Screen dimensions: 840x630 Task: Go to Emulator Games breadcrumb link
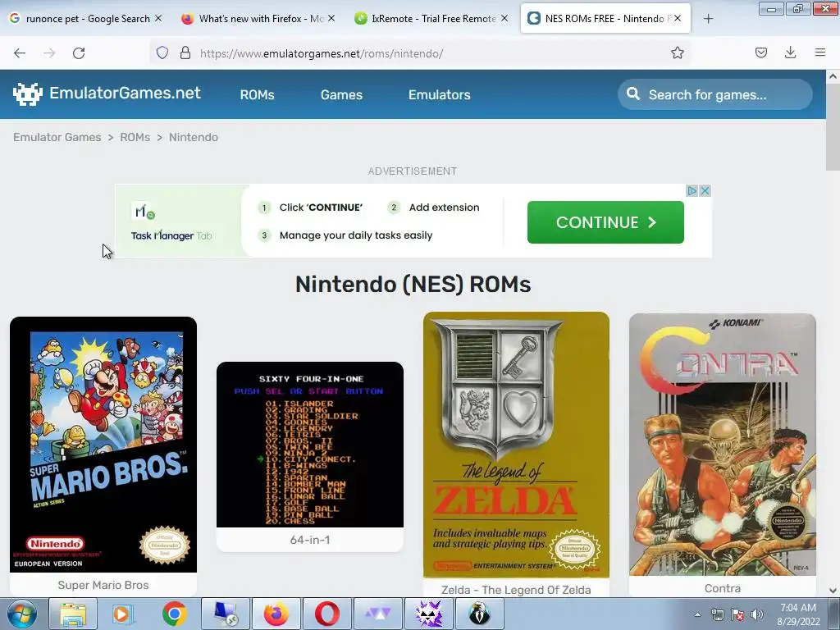(x=57, y=137)
